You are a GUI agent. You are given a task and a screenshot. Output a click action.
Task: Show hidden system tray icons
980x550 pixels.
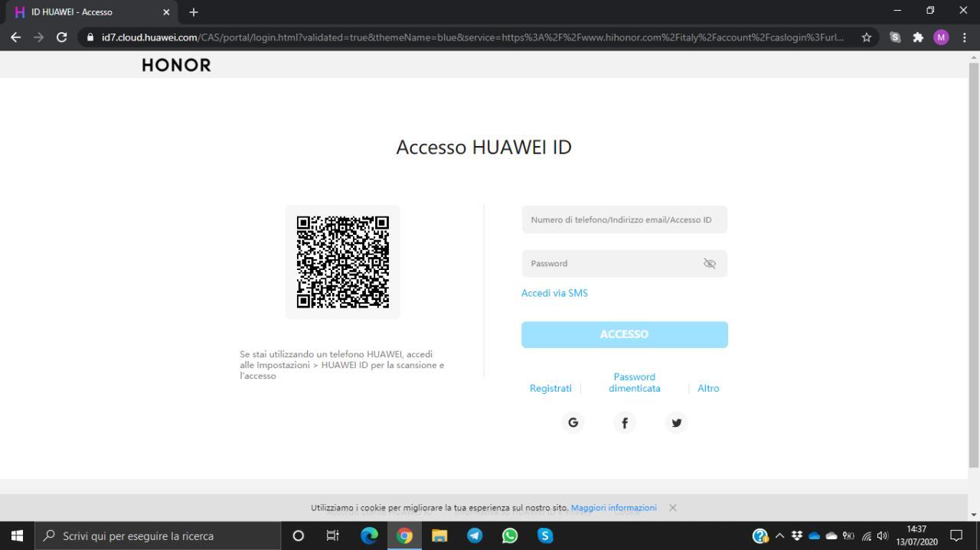(x=780, y=535)
